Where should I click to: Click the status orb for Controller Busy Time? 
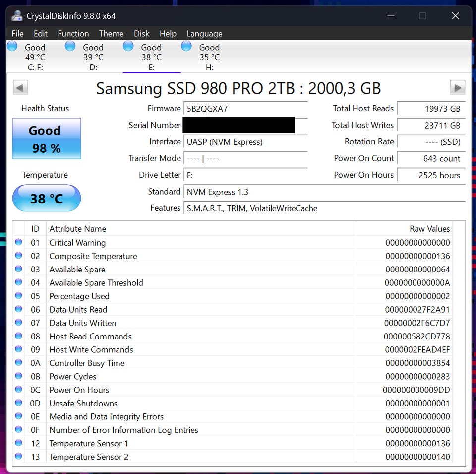pos(18,362)
